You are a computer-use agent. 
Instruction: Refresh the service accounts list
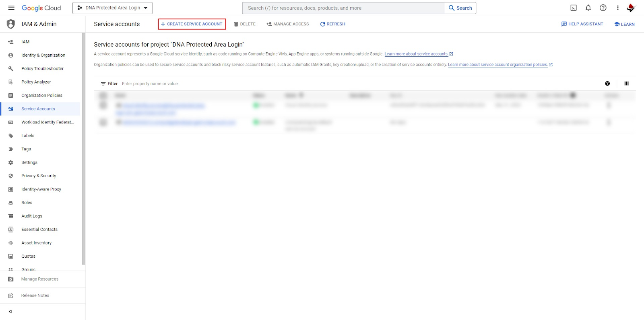[x=333, y=24]
